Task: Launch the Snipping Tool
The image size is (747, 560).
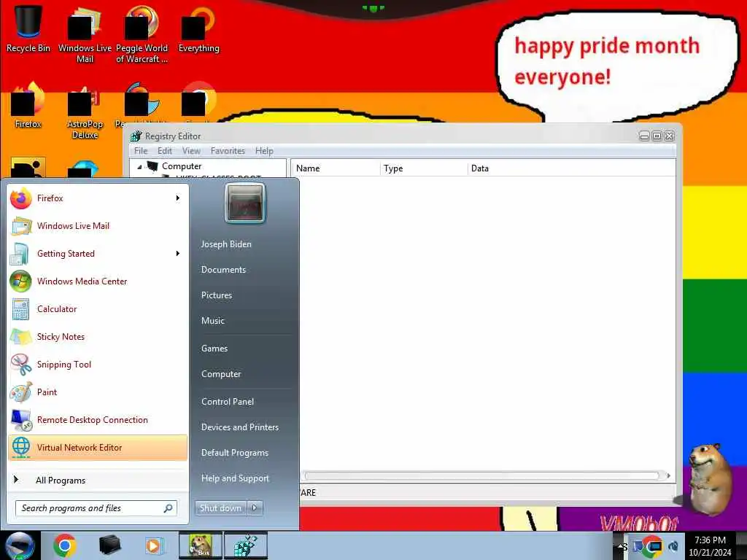Action: (98, 365)
